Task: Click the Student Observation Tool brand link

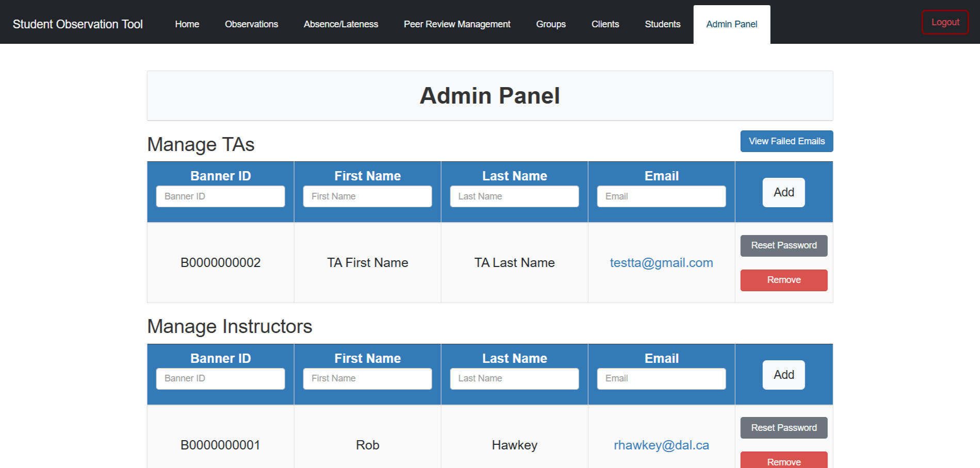Action: [x=78, y=24]
